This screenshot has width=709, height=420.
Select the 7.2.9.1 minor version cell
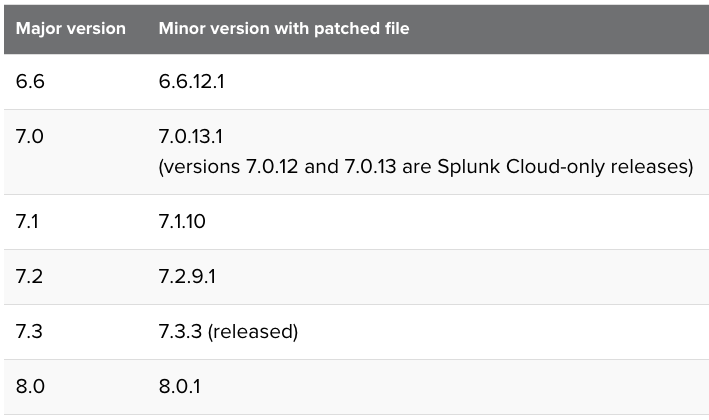point(188,276)
